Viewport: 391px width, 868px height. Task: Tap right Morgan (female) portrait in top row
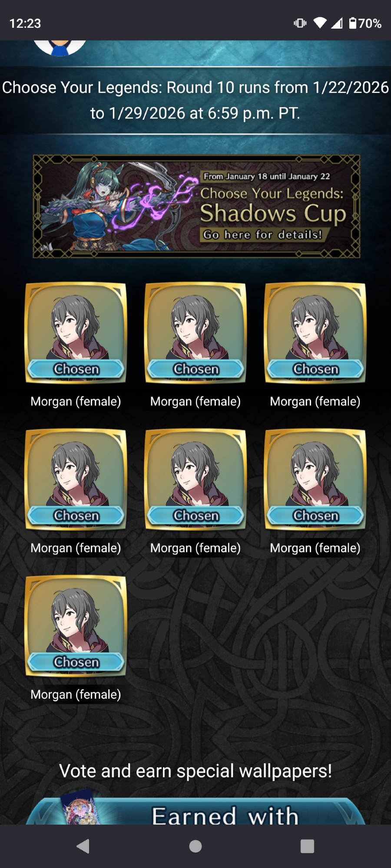[315, 333]
